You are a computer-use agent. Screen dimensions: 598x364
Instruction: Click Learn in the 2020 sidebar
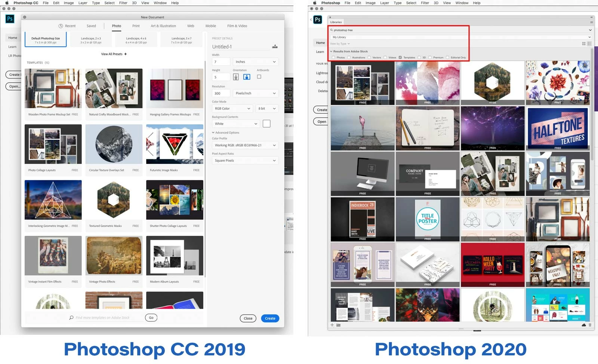point(320,52)
